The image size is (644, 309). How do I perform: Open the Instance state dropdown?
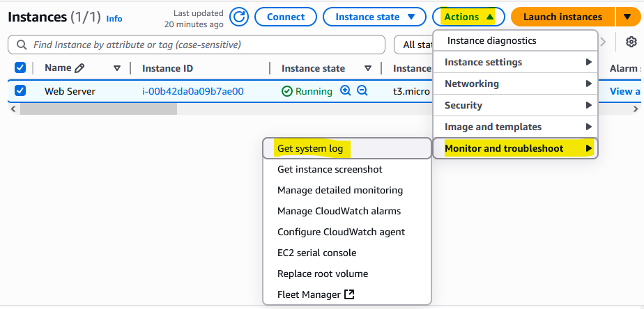(374, 17)
